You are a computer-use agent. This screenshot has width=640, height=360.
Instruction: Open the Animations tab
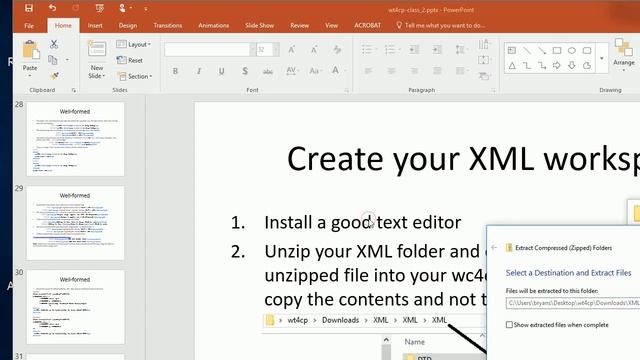coord(213,26)
